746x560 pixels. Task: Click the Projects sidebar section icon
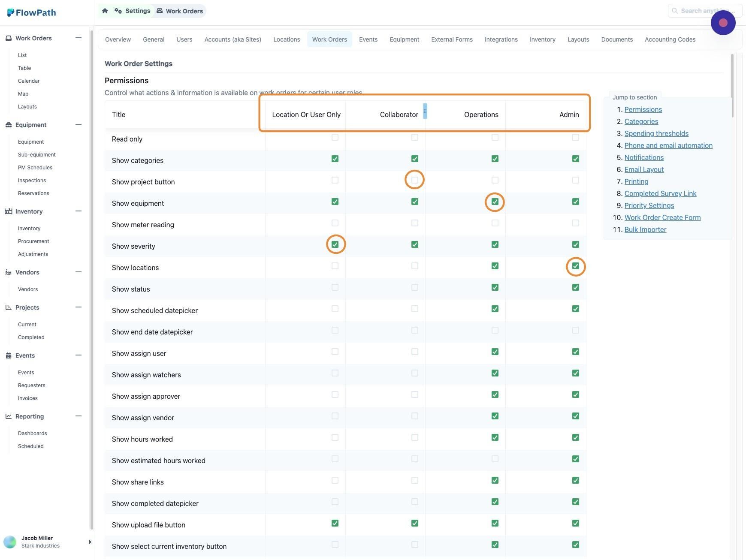tap(9, 307)
